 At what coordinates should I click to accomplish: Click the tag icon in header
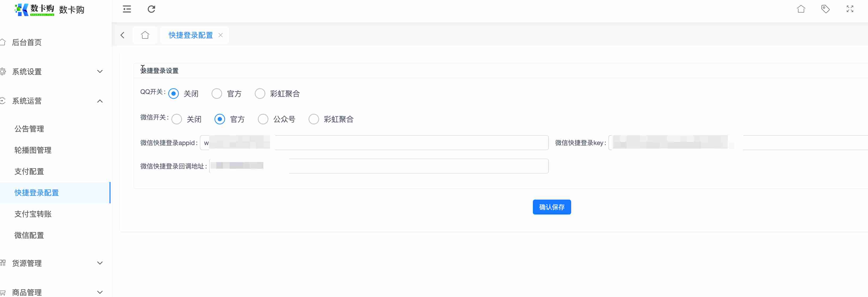pyautogui.click(x=825, y=9)
